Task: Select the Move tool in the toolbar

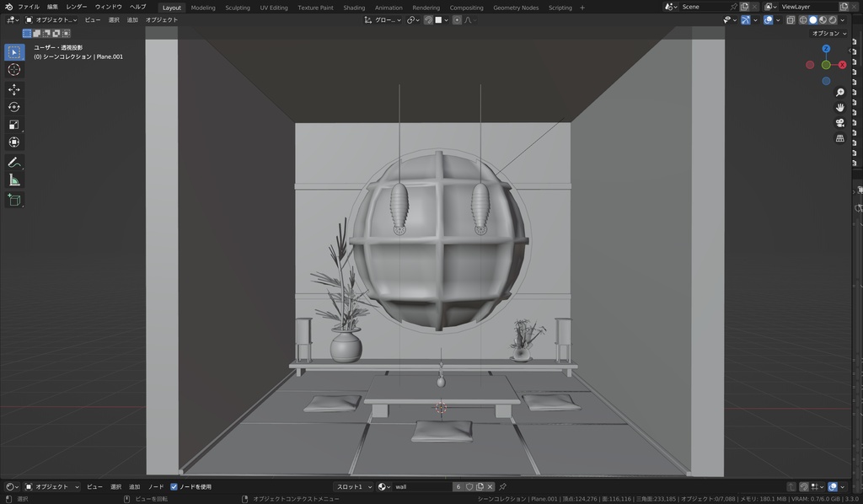Action: pos(13,88)
